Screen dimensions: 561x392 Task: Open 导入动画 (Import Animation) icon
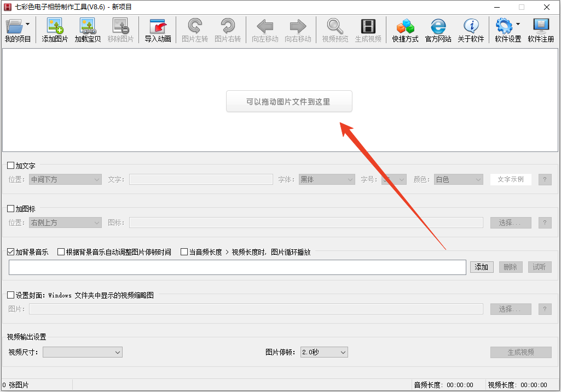[x=158, y=26]
